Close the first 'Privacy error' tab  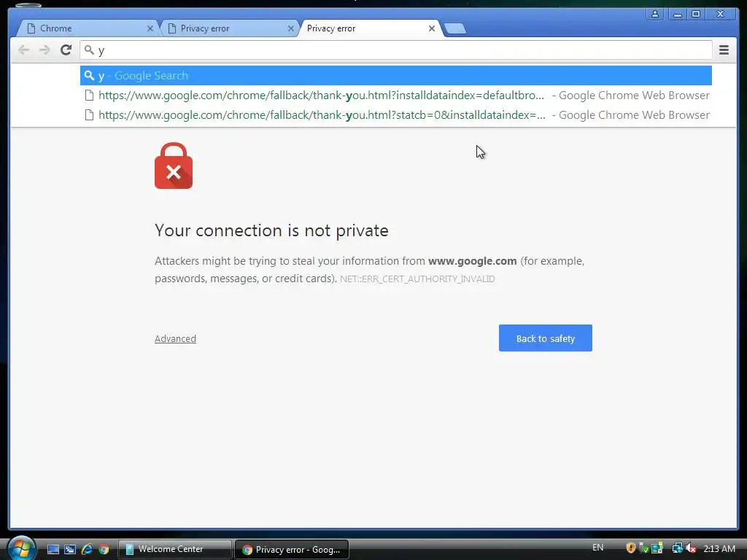(x=290, y=28)
